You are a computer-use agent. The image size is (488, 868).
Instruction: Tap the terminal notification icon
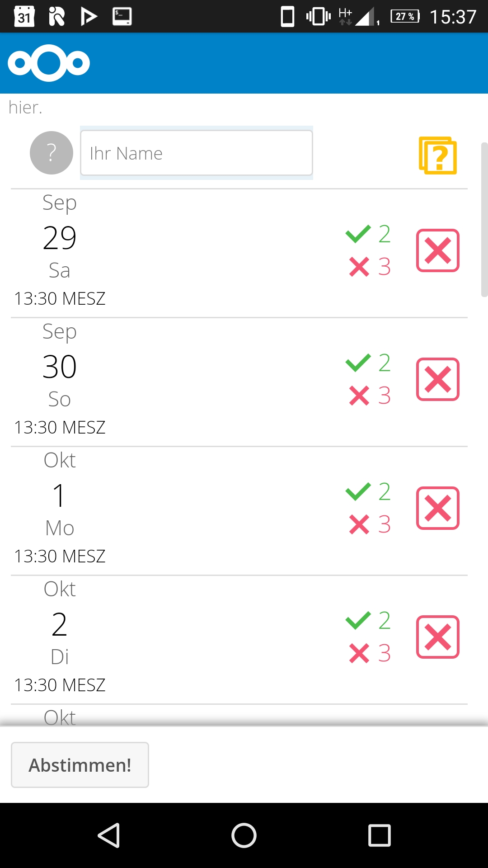[122, 17]
